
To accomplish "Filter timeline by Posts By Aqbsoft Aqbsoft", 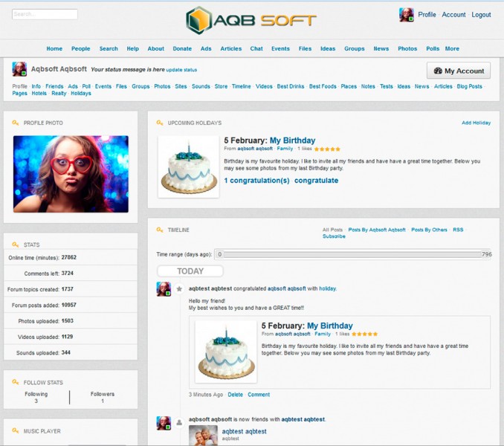I will (x=377, y=230).
